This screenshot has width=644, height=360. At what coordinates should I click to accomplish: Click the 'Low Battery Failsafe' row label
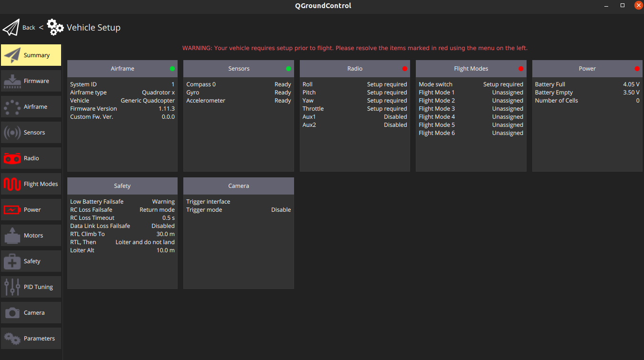pyautogui.click(x=97, y=202)
